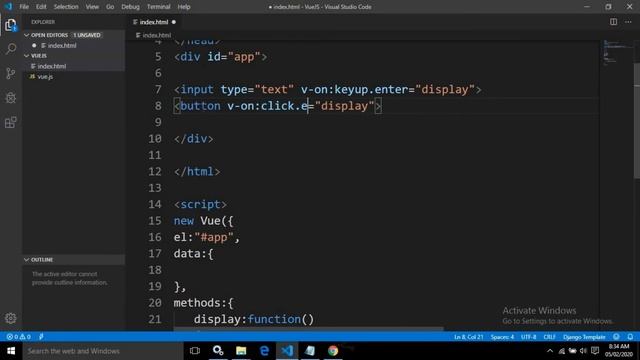Click the VS Code logo icon
The height and width of the screenshot is (360, 640).
tap(8, 7)
